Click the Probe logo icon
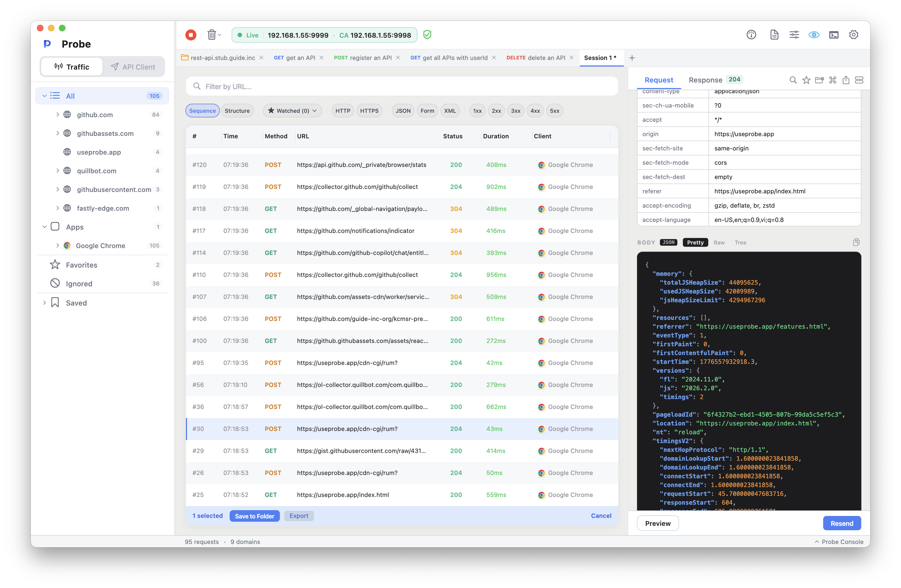901x588 pixels. (x=47, y=44)
